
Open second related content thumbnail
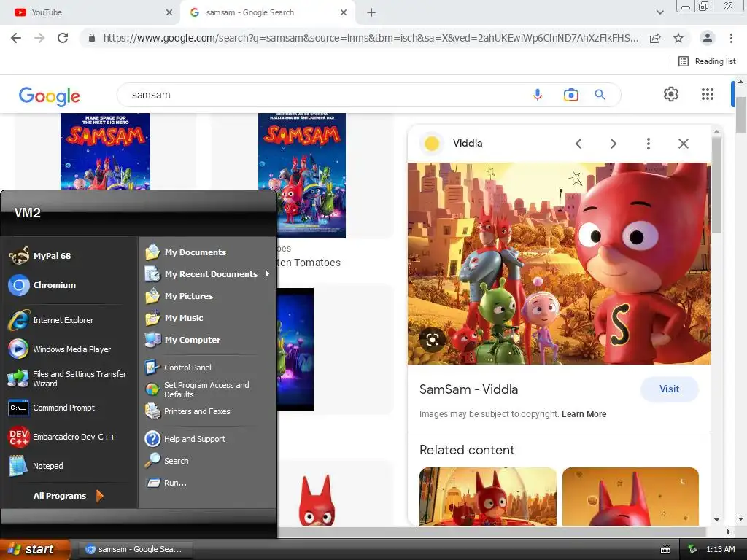(x=630, y=497)
